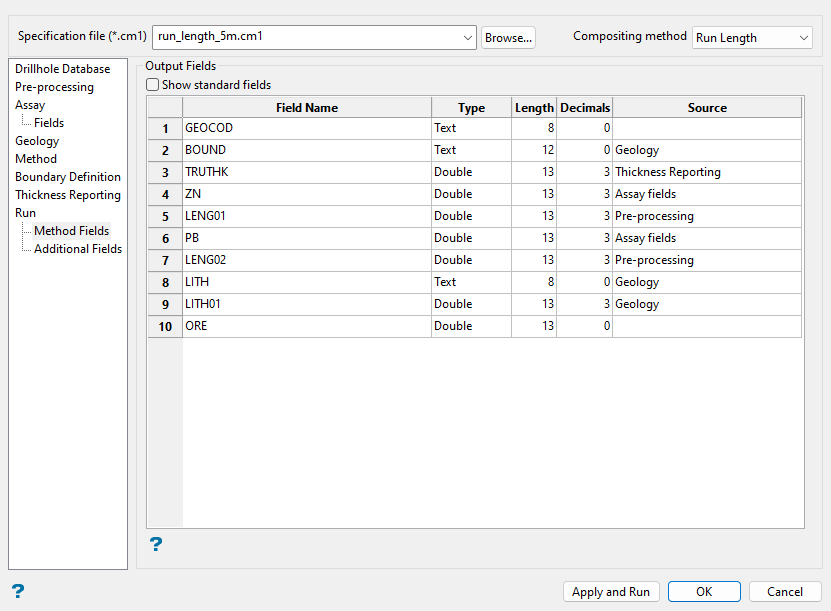Confirm with the OK button
This screenshot has width=831, height=611.
(704, 591)
